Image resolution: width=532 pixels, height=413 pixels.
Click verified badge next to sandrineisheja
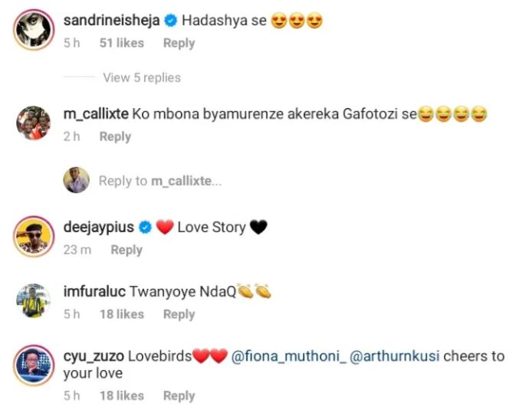pyautogui.click(x=171, y=21)
